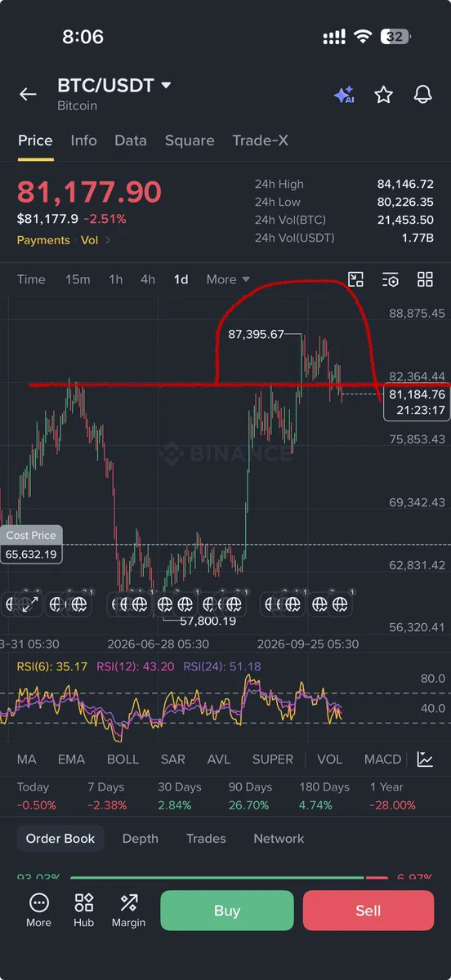The height and width of the screenshot is (980, 451).
Task: Tap the current price tag 81,184.76
Action: (x=417, y=402)
